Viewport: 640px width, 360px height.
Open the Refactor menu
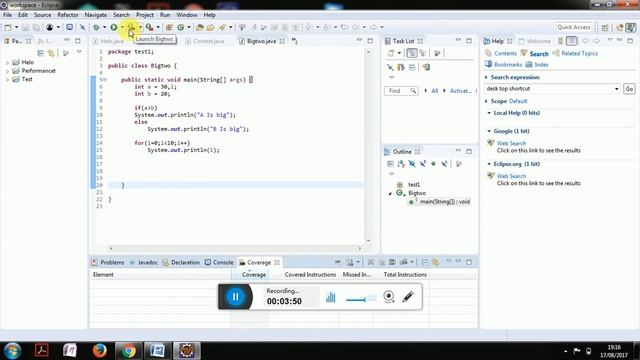coord(68,15)
